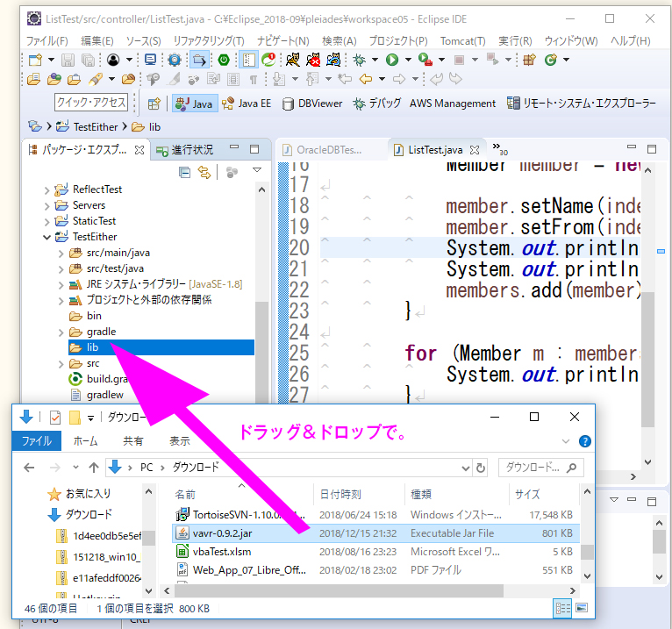Select the lib folder in Package Explorer

pos(161,347)
